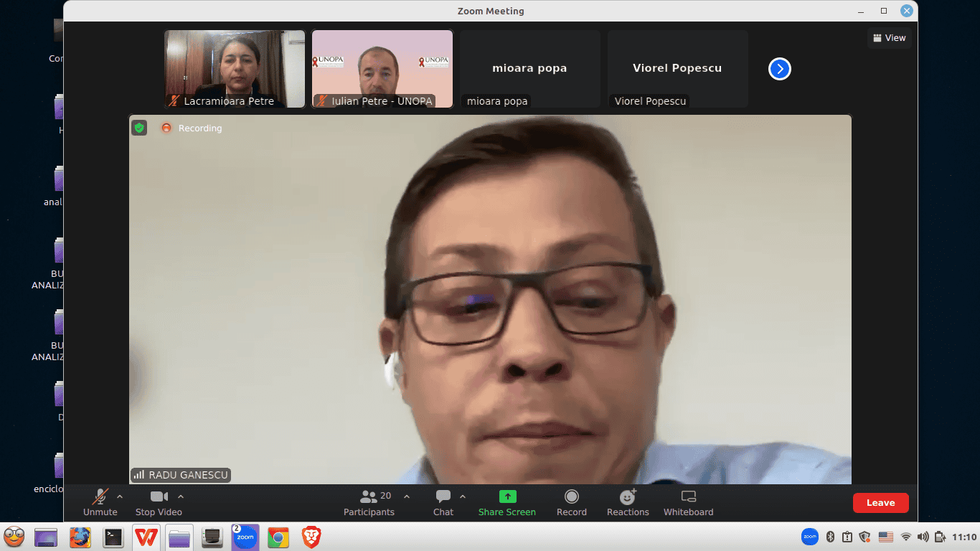The width and height of the screenshot is (980, 551).
Task: Show next page of participant thumbnails
Action: coord(780,69)
